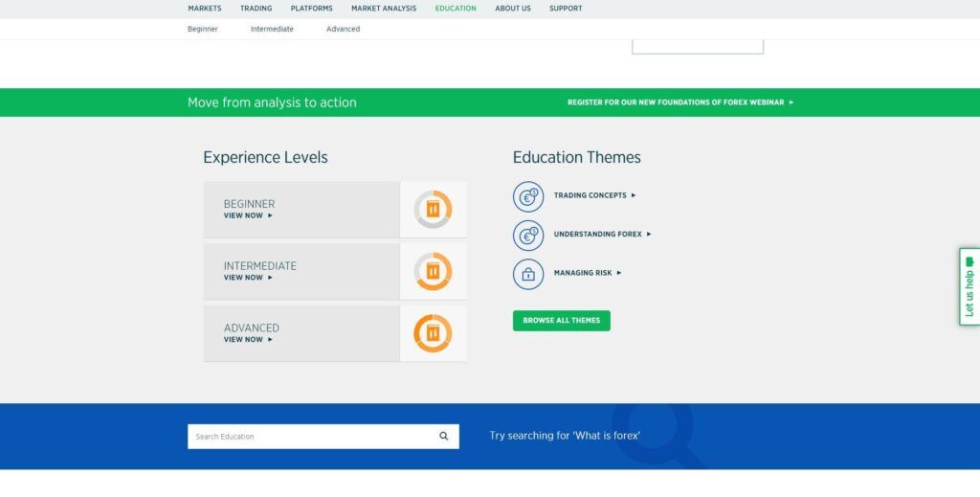Open the Managing Risk theme link

[x=587, y=273]
